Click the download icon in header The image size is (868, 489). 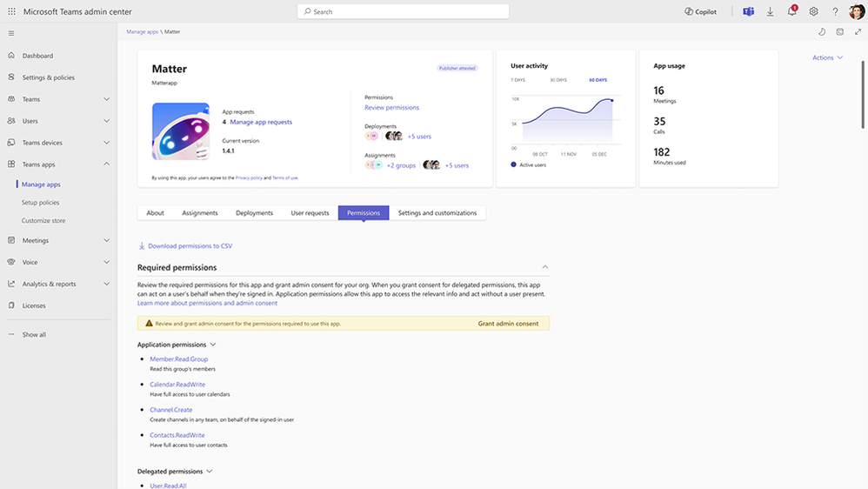point(770,11)
